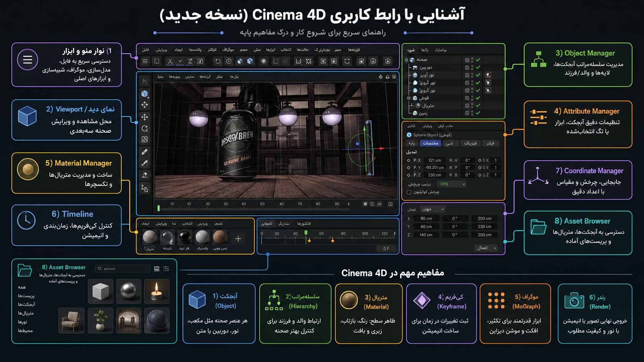Toggle the green checkmark on the دوربین row

pyautogui.click(x=478, y=67)
